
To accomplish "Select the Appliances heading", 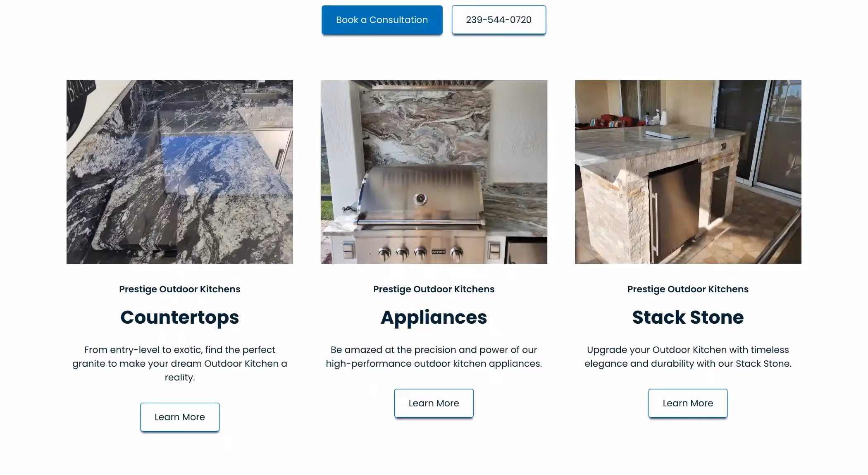I will pyautogui.click(x=434, y=317).
